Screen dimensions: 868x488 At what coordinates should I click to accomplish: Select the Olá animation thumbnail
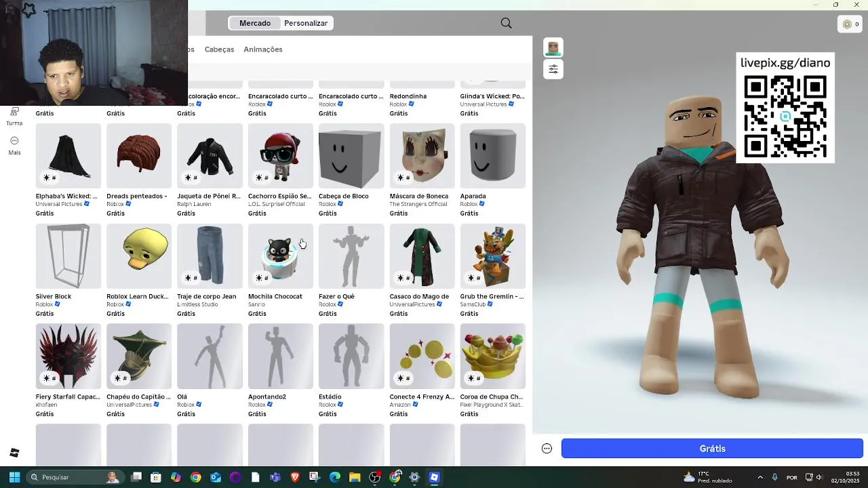pos(210,357)
